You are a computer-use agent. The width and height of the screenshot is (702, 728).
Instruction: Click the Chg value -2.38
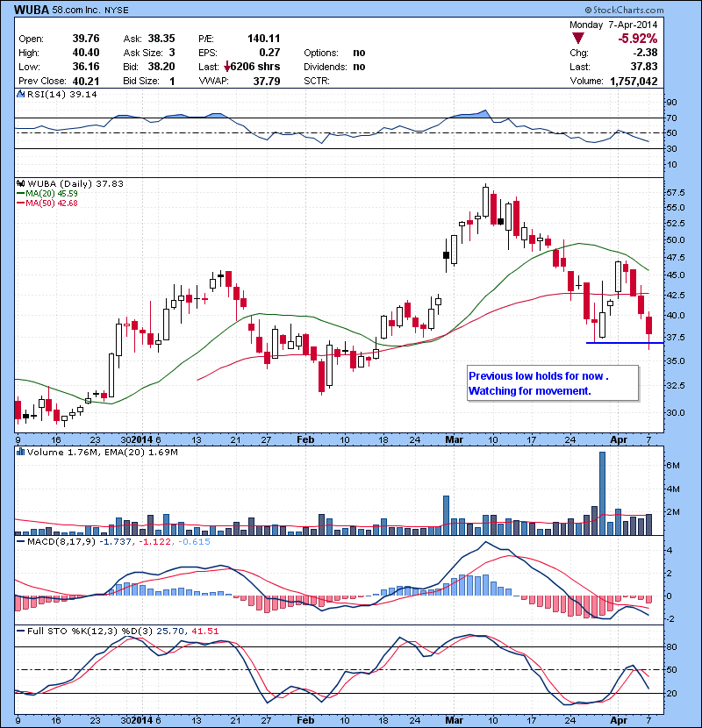(645, 53)
